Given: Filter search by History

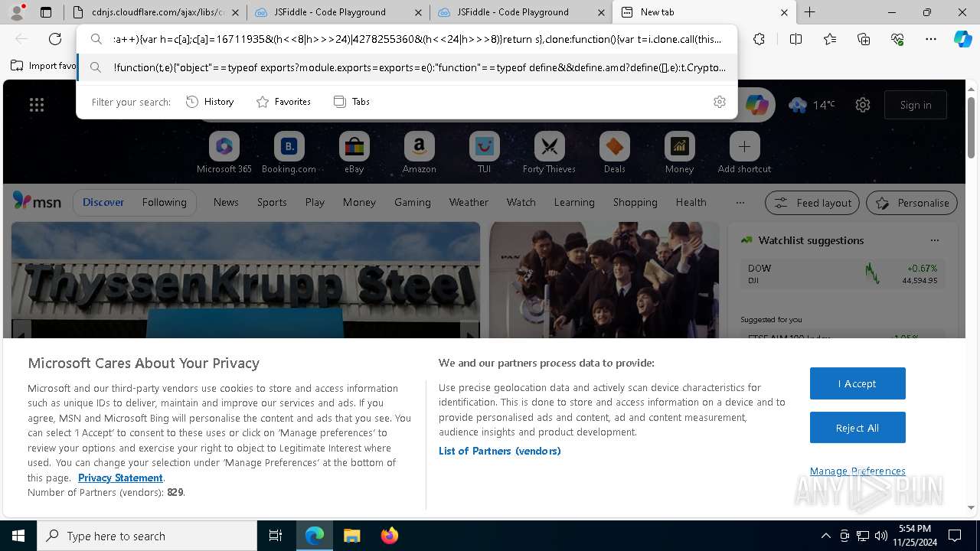Looking at the screenshot, I should coord(210,102).
